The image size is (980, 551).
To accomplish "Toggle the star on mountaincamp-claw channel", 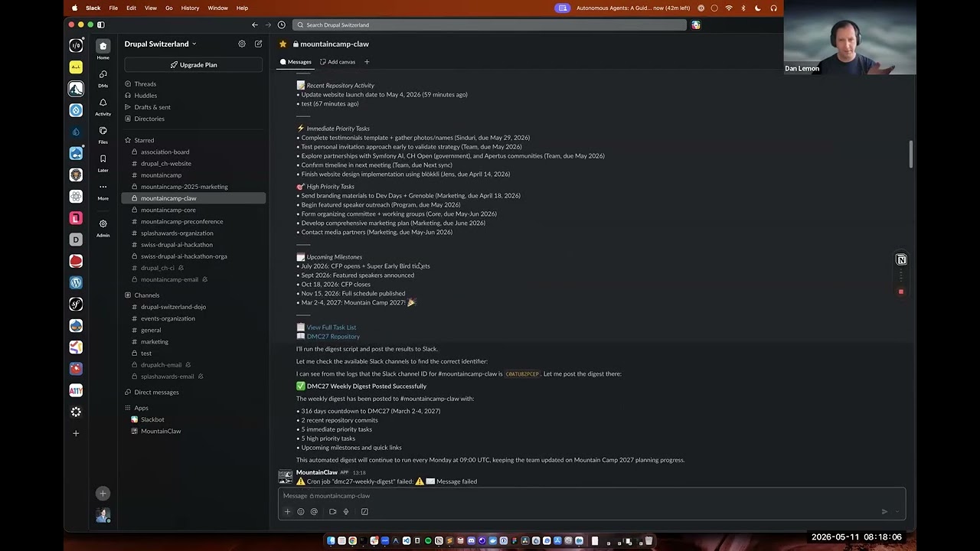I will (x=283, y=44).
